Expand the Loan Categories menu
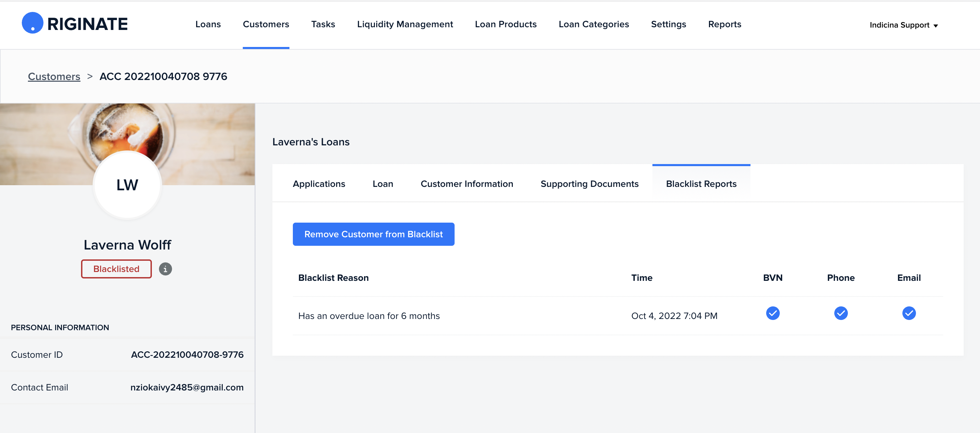Screen dimensions: 980x433 (594, 24)
